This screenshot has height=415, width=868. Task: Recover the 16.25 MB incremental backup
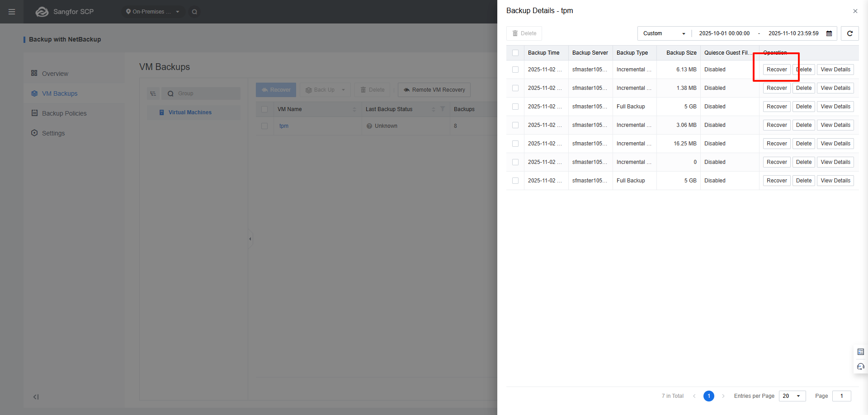[x=777, y=144]
